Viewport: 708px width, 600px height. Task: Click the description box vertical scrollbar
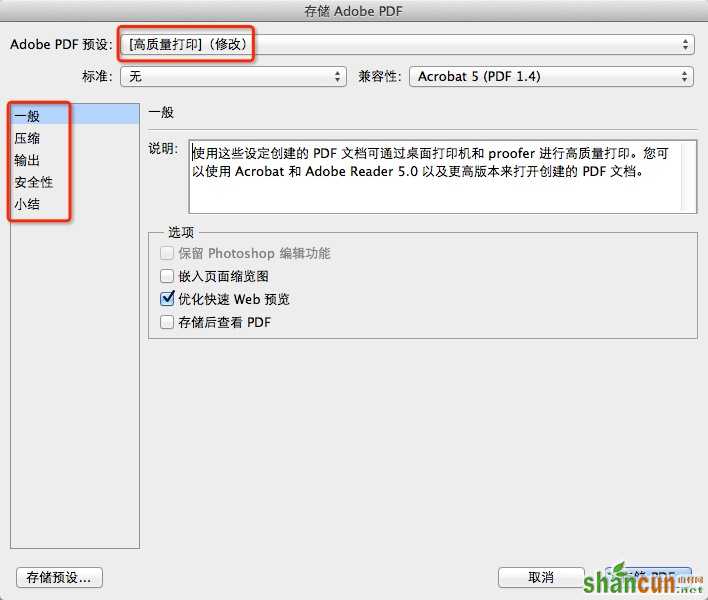pos(689,177)
